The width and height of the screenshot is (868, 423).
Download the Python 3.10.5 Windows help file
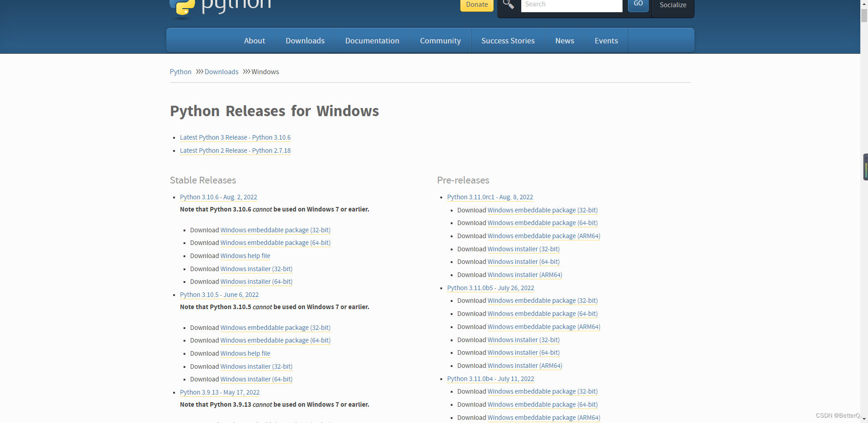click(x=245, y=353)
